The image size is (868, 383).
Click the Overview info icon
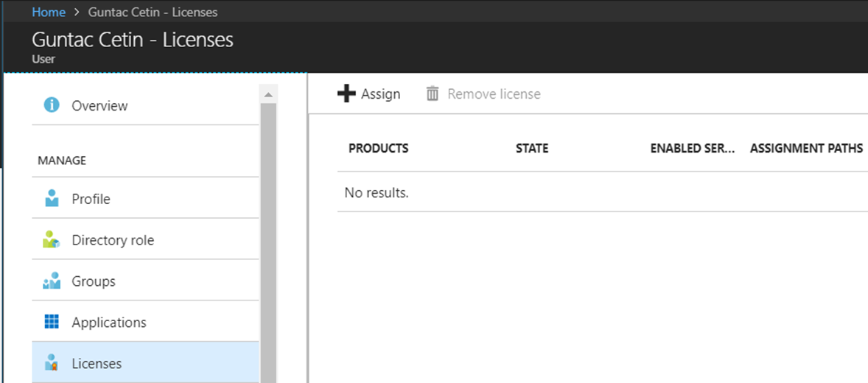pyautogui.click(x=52, y=105)
